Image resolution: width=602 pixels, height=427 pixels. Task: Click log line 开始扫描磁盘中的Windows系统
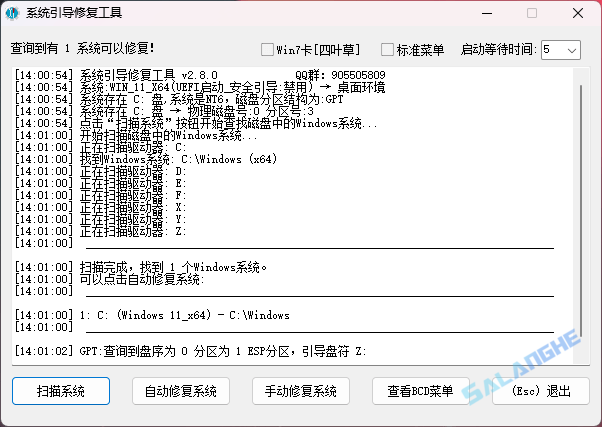pos(136,135)
